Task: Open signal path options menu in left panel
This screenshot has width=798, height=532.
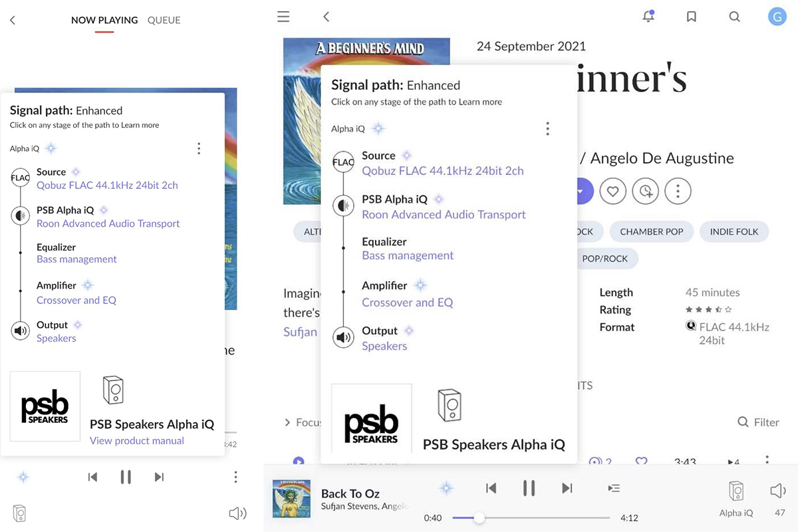Action: point(198,148)
